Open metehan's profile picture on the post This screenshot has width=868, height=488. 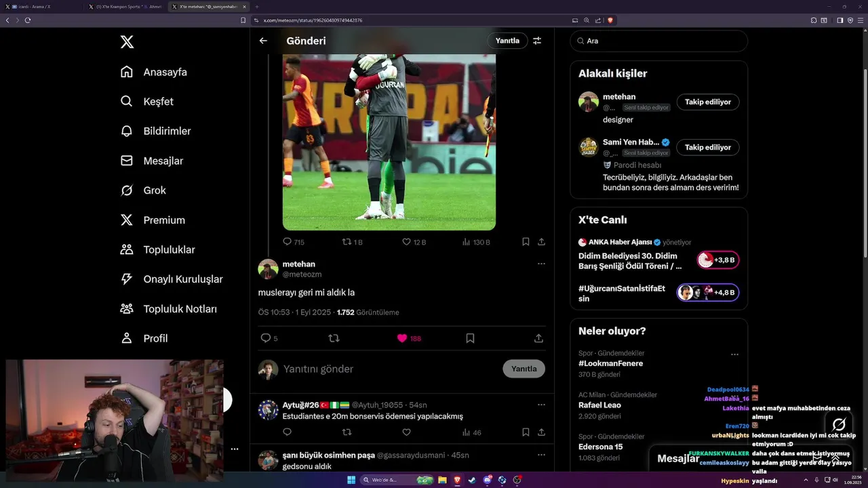268,269
